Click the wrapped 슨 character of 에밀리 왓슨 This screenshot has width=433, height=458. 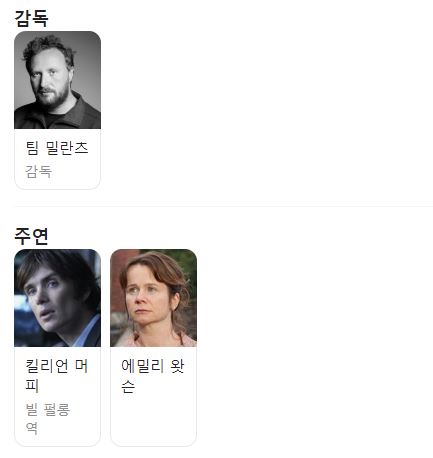[128, 386]
